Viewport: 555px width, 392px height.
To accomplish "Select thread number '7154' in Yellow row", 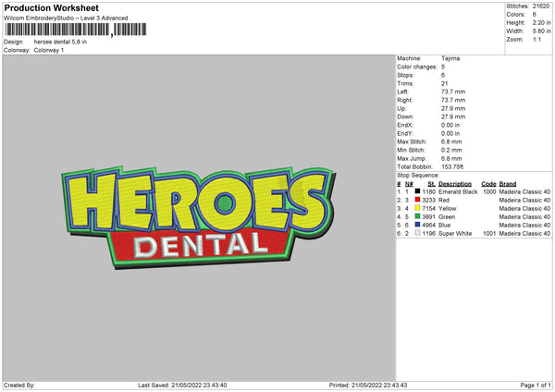I will coord(428,208).
